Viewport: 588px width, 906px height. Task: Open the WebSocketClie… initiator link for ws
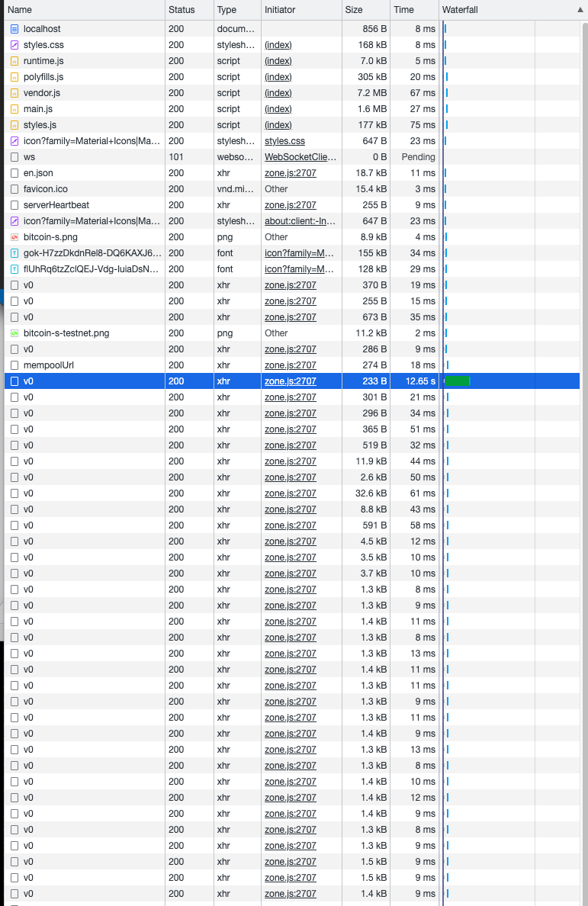[300, 157]
